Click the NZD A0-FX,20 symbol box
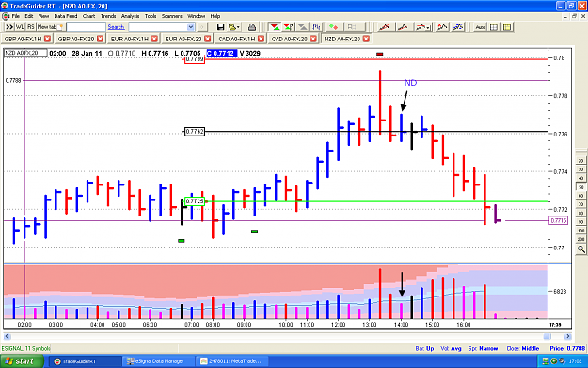588x368 pixels. coord(25,53)
